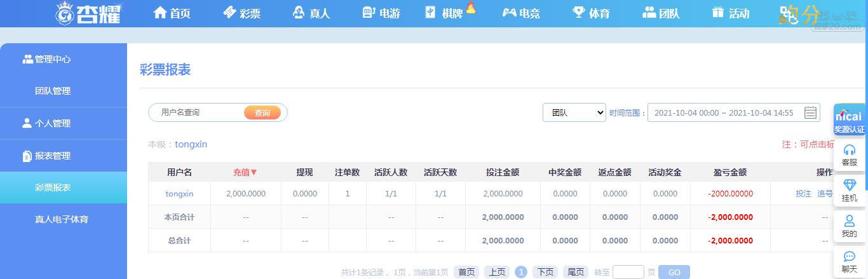
Task: Click the people icon beside 团队
Action: [x=649, y=12]
